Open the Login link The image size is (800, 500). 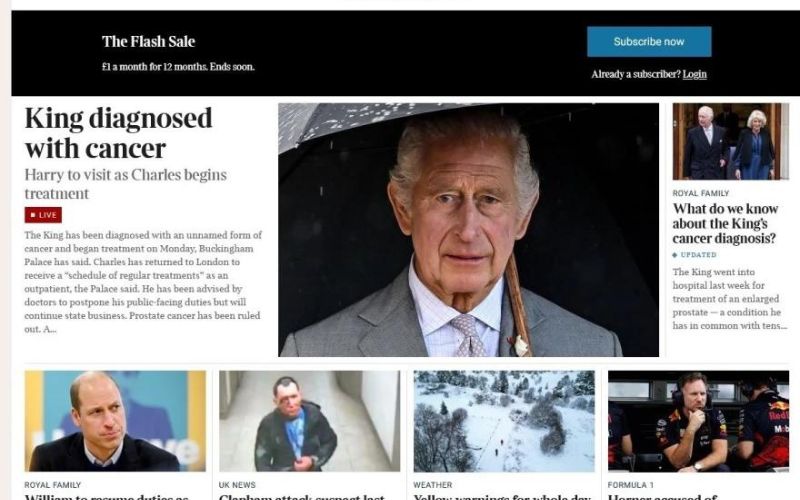[x=694, y=74]
